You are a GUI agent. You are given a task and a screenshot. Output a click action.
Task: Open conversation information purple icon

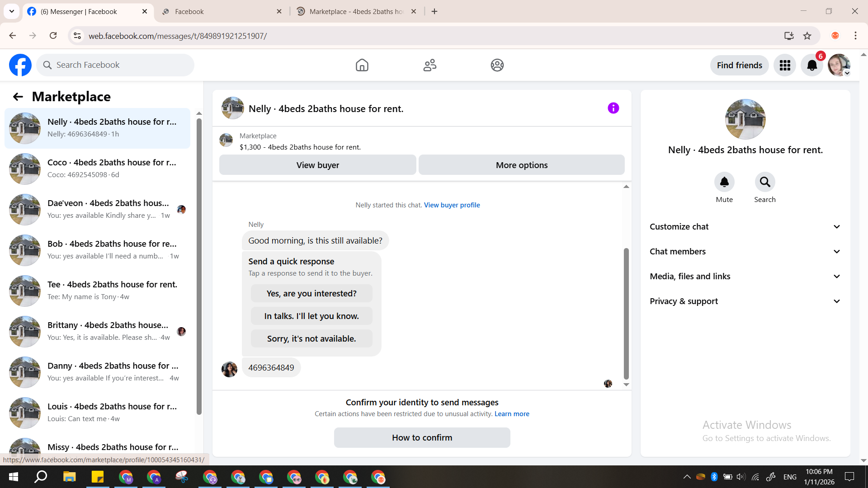613,108
